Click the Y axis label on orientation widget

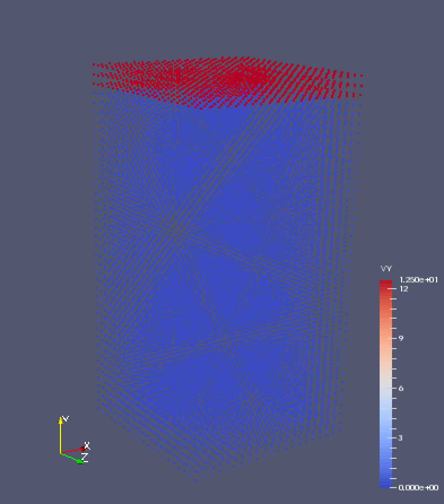tap(66, 419)
